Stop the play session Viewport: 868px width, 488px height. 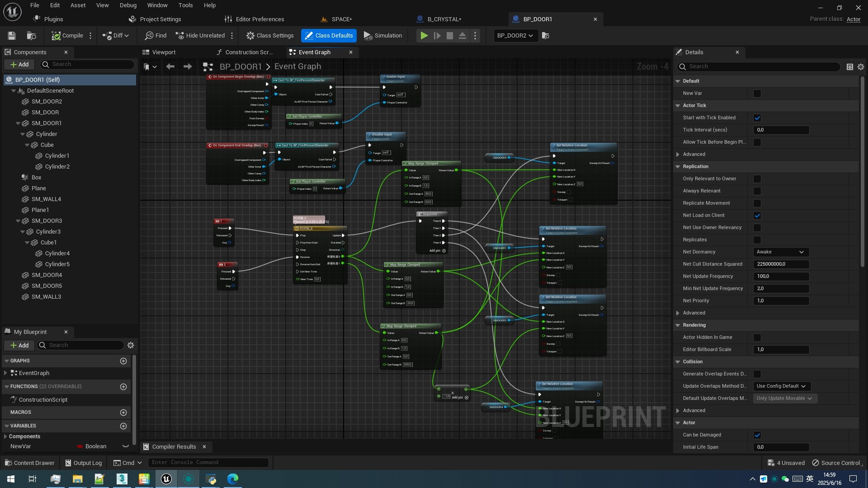click(450, 36)
